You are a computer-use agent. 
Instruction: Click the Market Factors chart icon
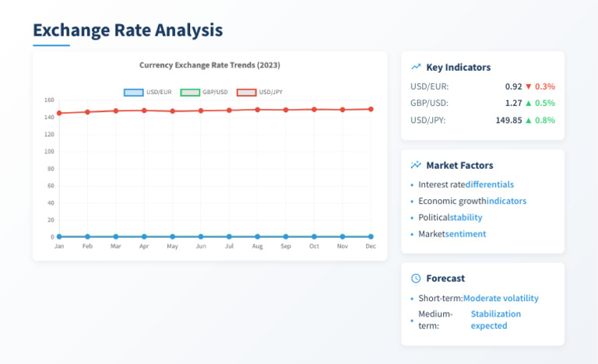[416, 165]
